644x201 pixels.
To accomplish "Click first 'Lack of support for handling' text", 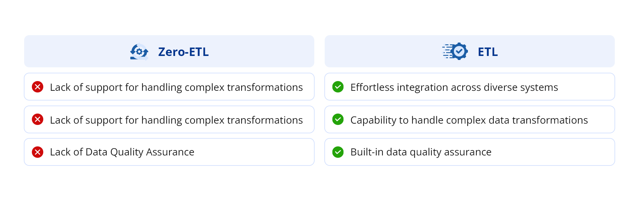I will coord(176,87).
